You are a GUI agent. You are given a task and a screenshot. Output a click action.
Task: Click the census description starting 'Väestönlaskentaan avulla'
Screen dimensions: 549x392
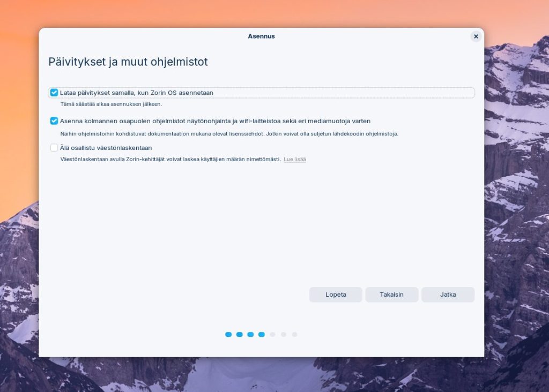pos(170,159)
